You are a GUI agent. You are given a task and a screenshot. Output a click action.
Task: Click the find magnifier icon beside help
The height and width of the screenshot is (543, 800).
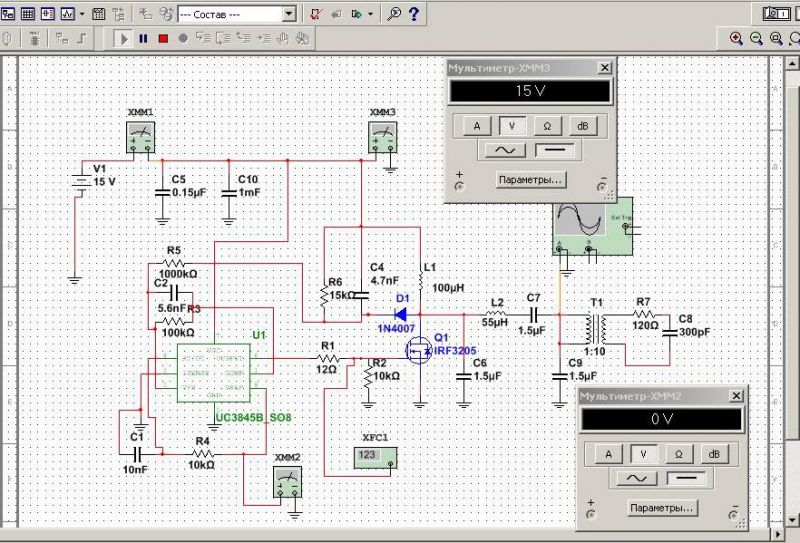pyautogui.click(x=394, y=14)
